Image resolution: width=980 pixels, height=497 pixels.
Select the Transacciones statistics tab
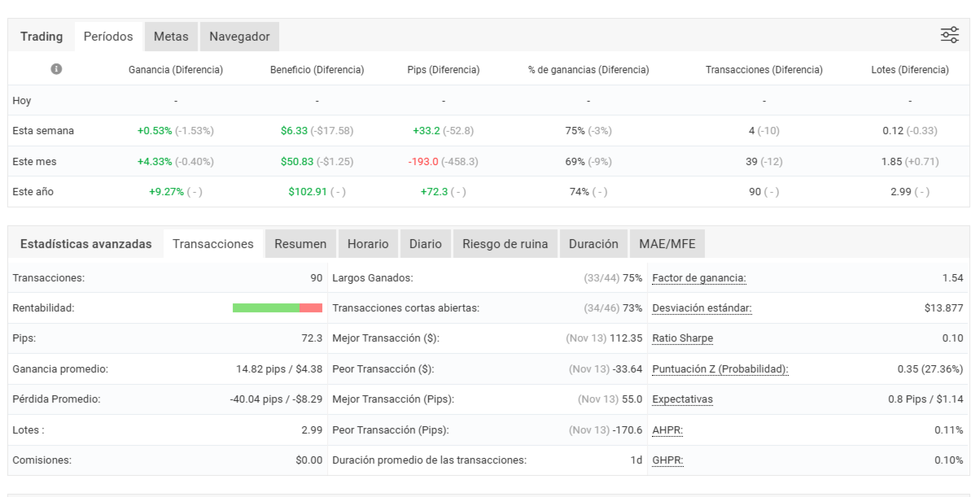click(213, 244)
